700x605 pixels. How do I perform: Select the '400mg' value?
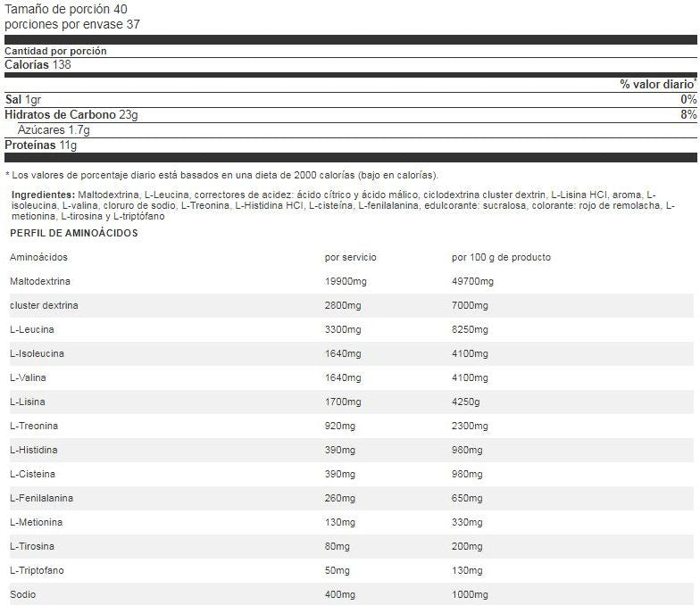coord(340,594)
